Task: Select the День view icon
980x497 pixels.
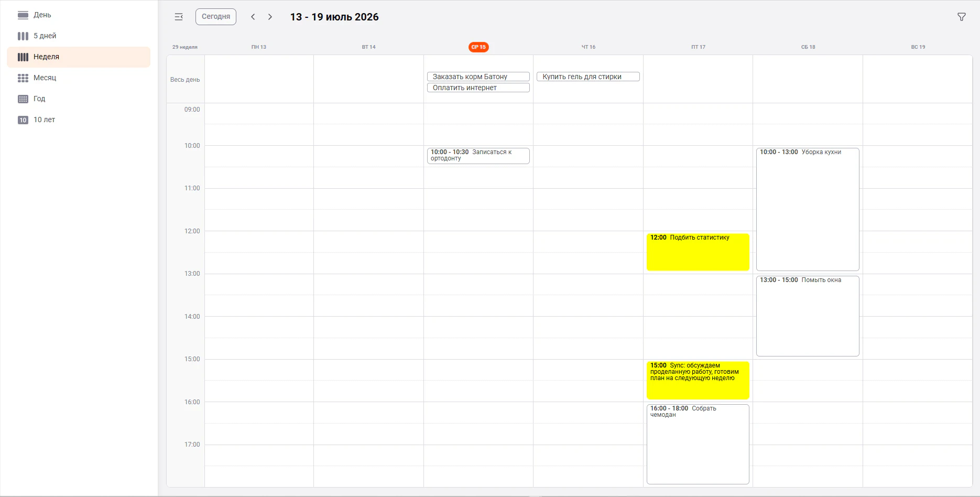Action: point(23,15)
